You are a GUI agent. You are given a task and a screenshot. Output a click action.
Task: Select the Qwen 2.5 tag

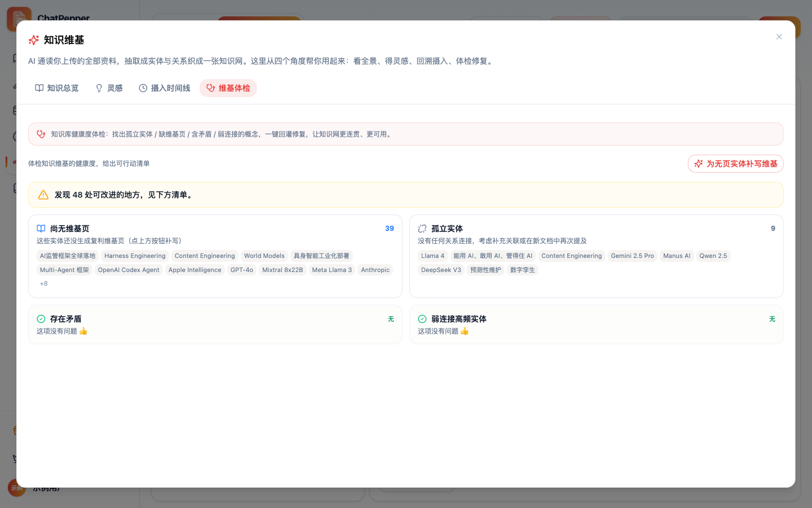[713, 256]
